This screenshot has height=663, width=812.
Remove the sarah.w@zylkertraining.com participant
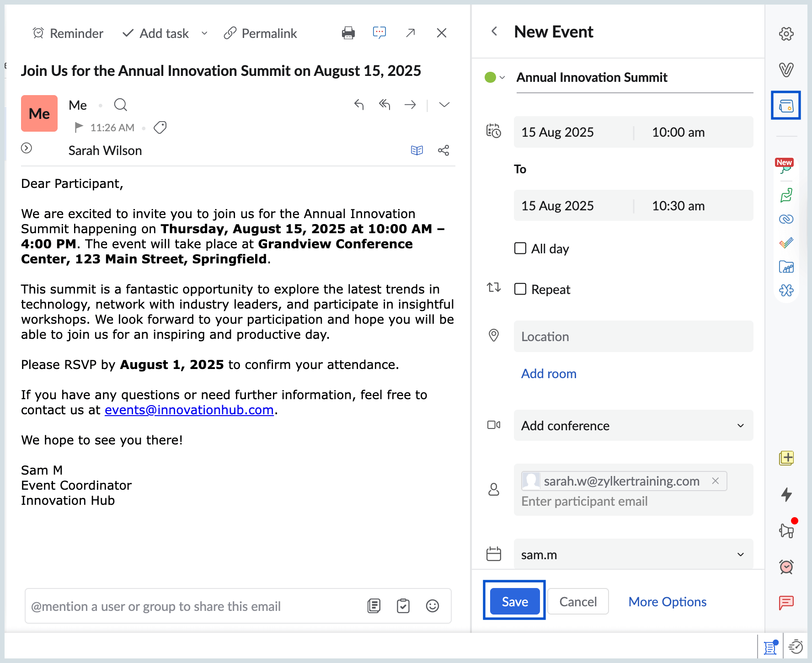point(716,481)
